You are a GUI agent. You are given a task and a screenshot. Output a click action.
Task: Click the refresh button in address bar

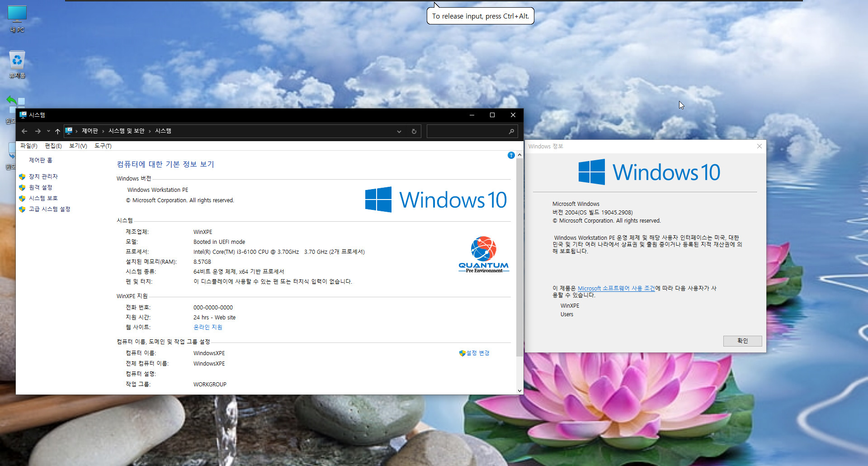pyautogui.click(x=414, y=131)
